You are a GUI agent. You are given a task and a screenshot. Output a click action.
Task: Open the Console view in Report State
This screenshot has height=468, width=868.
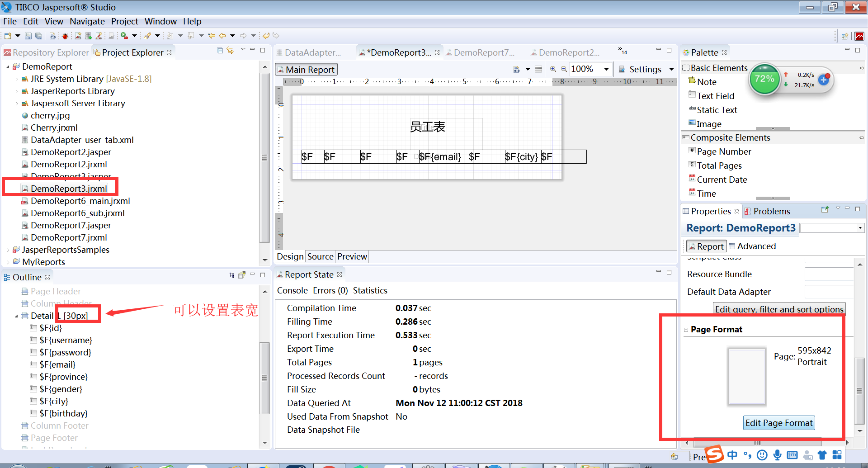coord(292,291)
